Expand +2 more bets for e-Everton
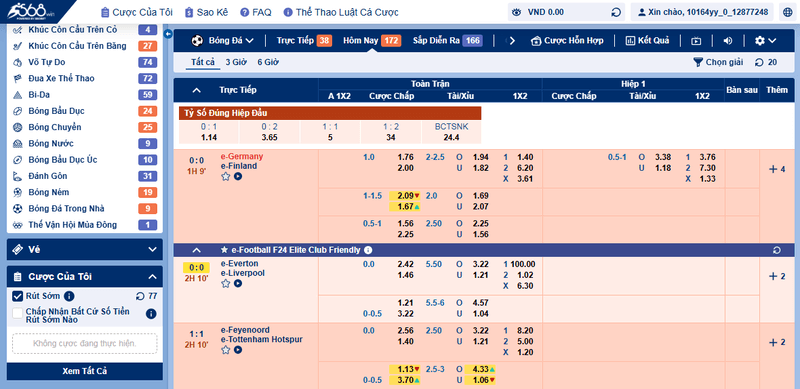 tap(777, 276)
